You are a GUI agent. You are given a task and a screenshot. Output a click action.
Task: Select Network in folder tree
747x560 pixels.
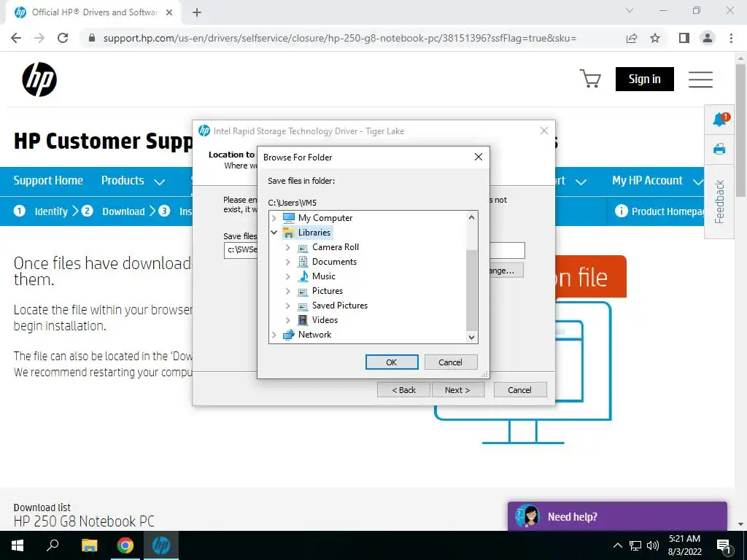coord(314,335)
